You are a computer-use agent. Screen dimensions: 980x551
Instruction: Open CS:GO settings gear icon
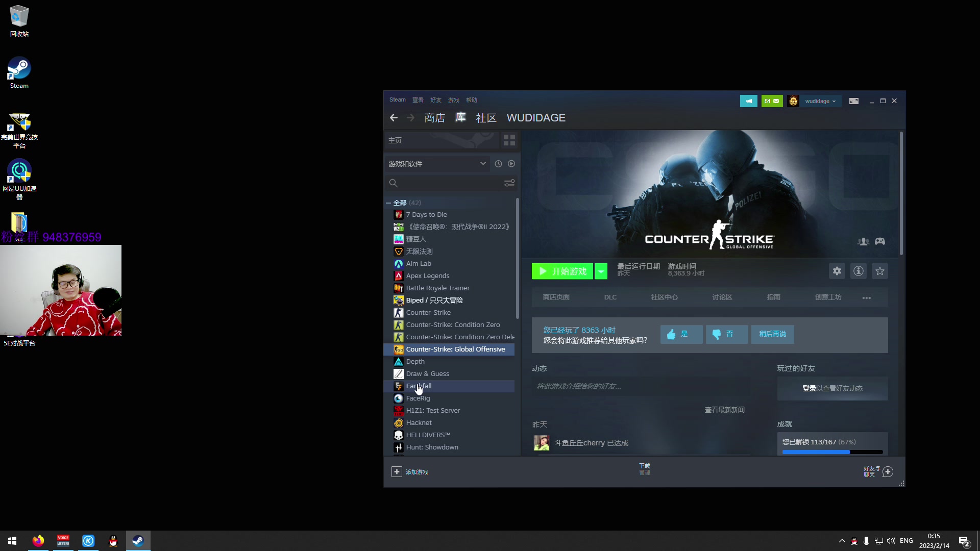[837, 271]
